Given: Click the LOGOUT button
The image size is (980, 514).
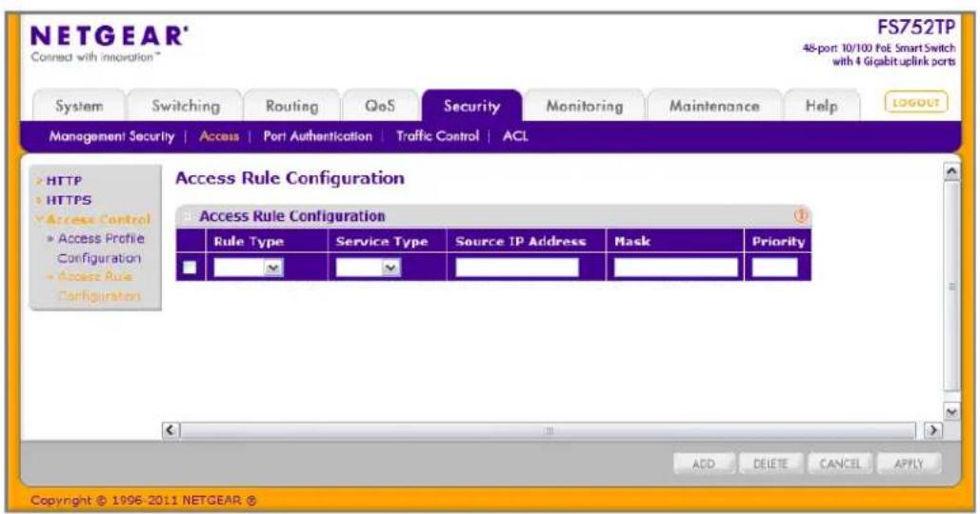Looking at the screenshot, I should (915, 103).
